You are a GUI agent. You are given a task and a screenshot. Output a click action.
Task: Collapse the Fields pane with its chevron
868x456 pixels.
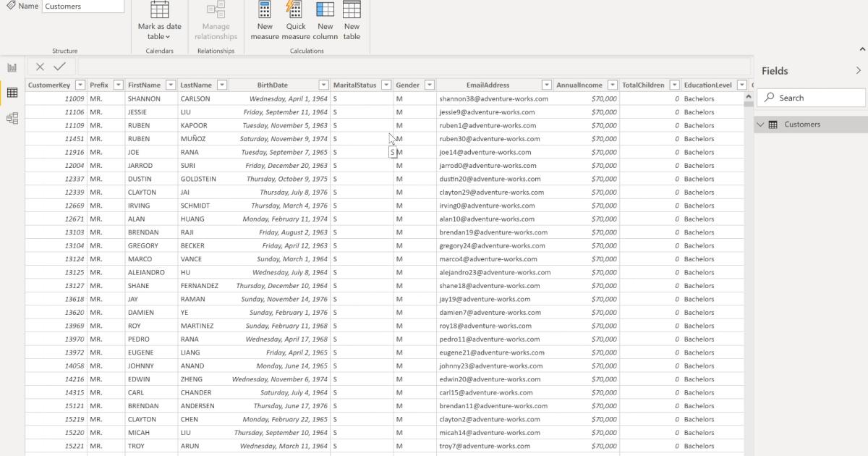[859, 69]
